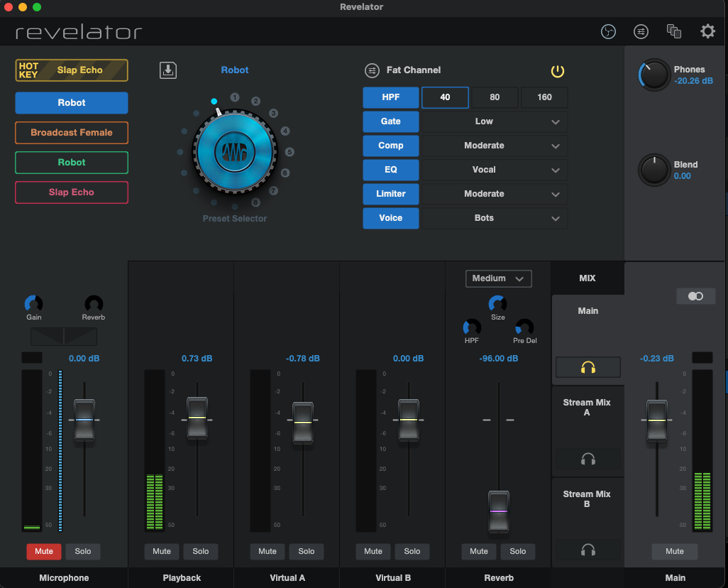This screenshot has width=728, height=588.
Task: Set HPF frequency to 160
Action: [x=544, y=97]
